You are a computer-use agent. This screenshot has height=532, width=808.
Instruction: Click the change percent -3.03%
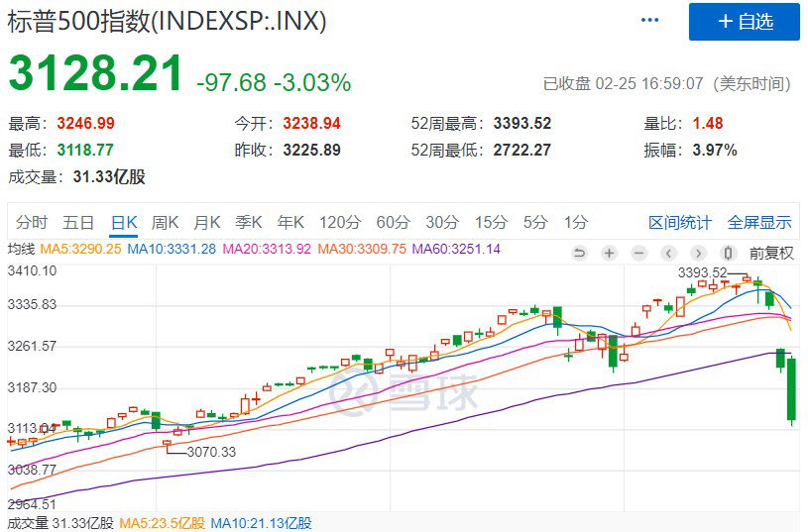pos(312,82)
